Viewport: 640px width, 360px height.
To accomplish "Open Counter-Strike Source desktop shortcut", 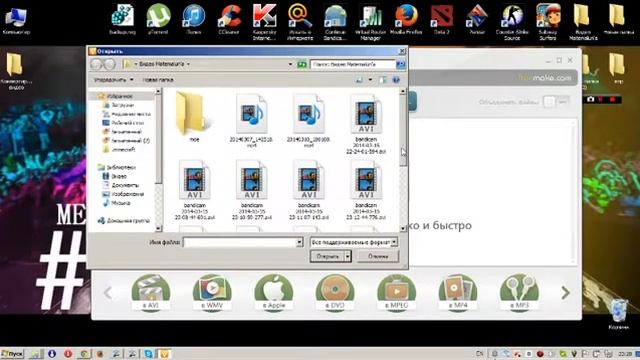I will [512, 22].
